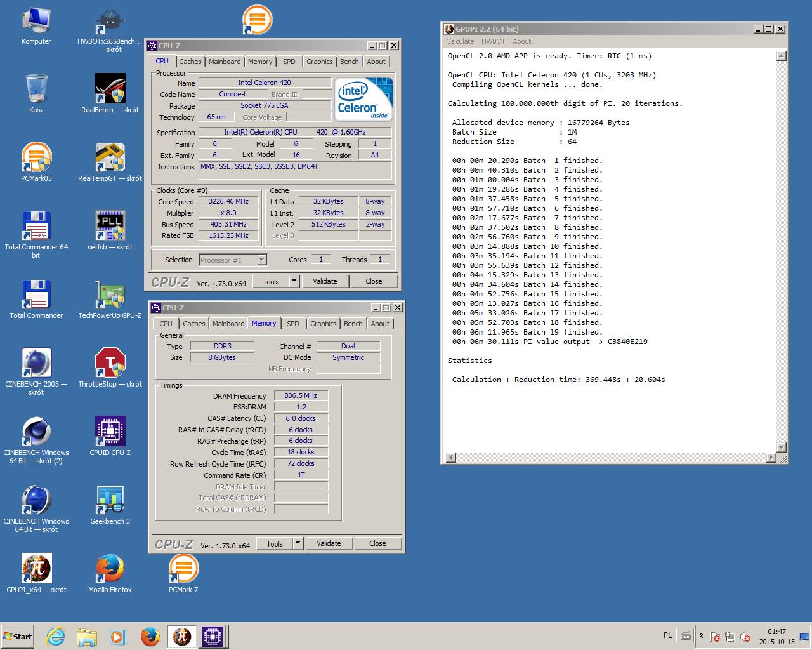Expand Tools dropdown arrow in lower CPU-Z

tap(298, 543)
